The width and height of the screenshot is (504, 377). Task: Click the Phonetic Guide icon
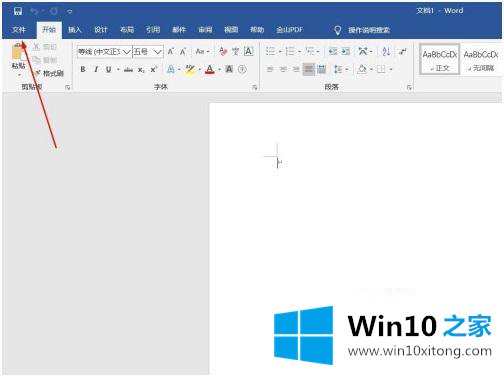tap(236, 52)
